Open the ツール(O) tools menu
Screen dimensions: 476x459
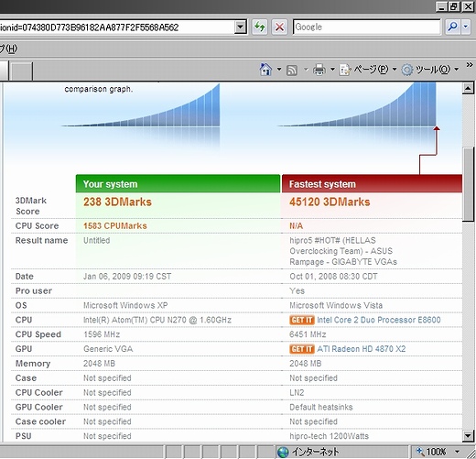pyautogui.click(x=429, y=70)
